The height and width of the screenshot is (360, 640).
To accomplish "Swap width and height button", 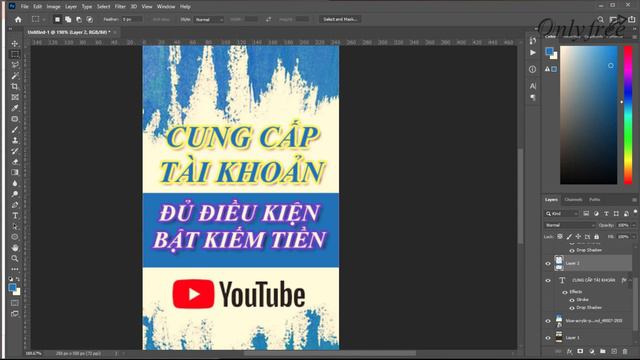I will 268,19.
